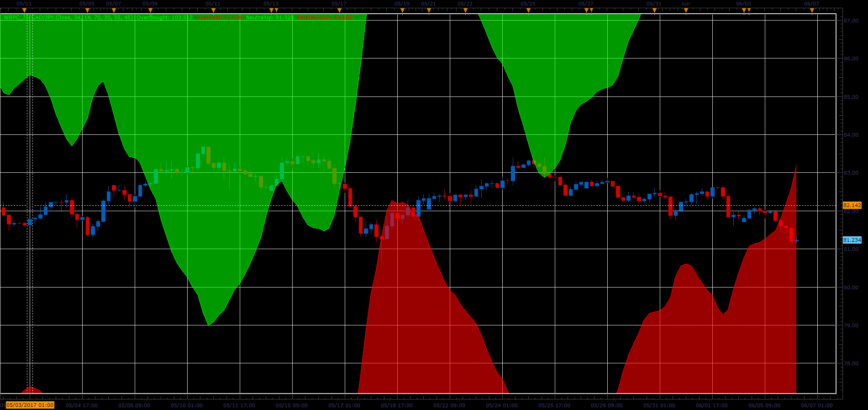Click the orange day marker under 05/03
Viewport: 868px width, 410px height.
point(24,10)
